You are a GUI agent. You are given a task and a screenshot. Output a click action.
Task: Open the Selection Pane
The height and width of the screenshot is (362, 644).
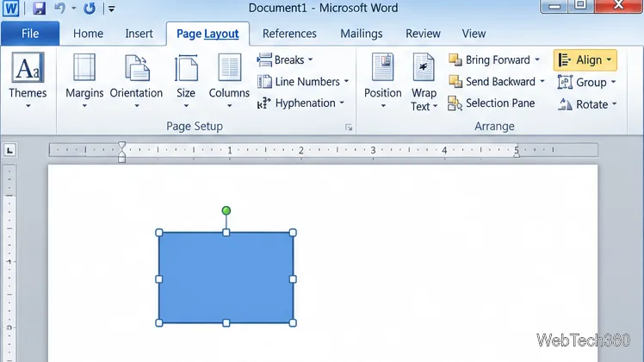(492, 103)
